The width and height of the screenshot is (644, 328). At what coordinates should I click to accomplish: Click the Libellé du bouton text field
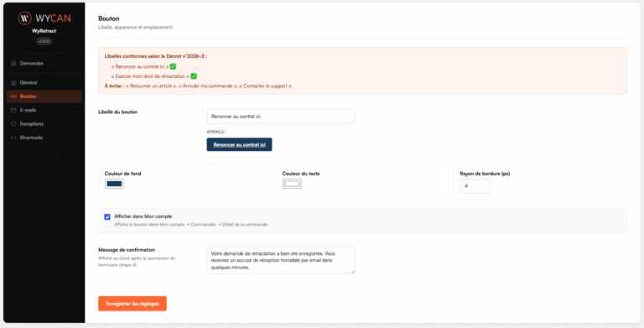tap(281, 117)
